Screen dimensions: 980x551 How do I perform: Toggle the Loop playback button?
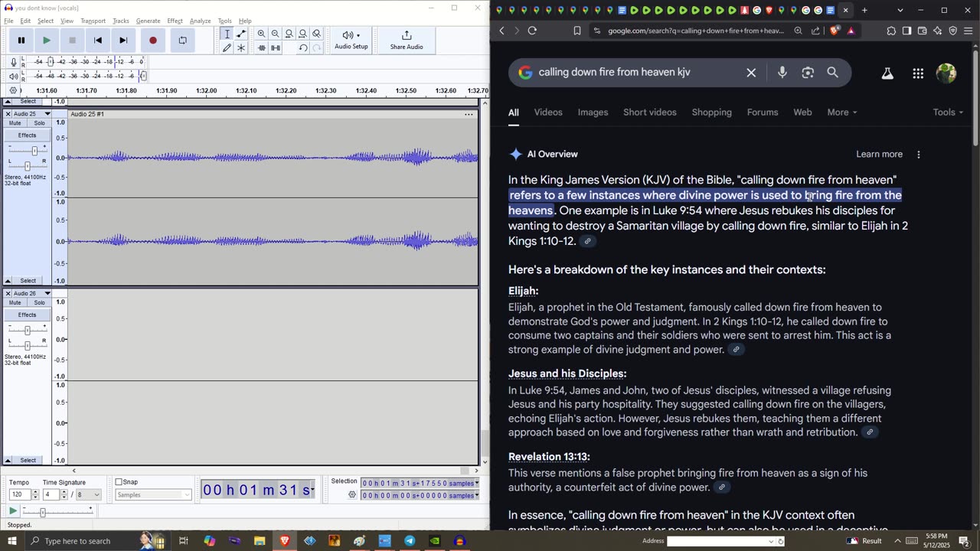click(182, 41)
